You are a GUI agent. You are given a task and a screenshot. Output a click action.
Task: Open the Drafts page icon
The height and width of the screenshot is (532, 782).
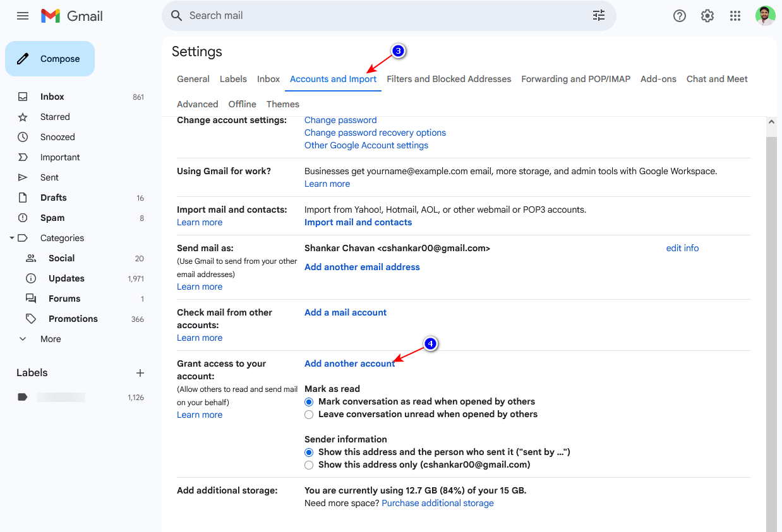pos(23,198)
